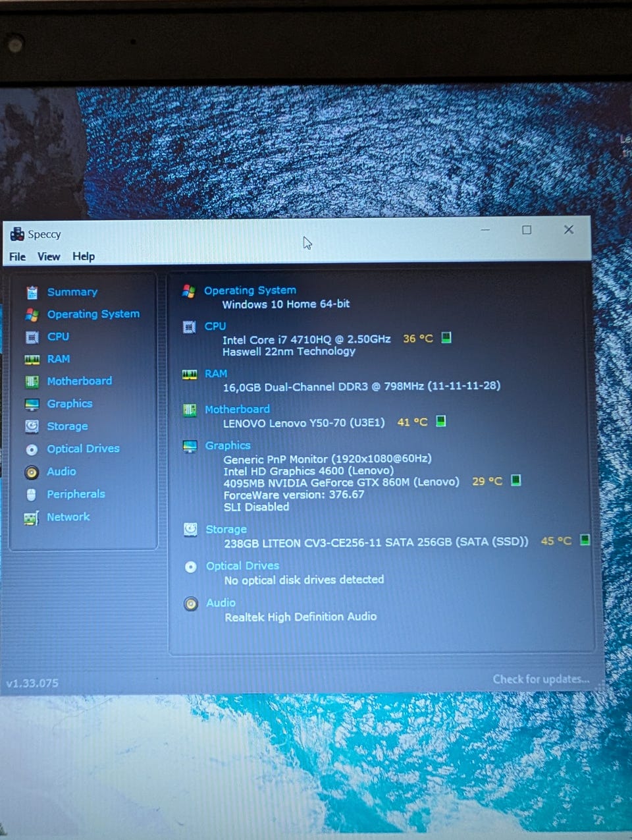This screenshot has height=840, width=632.
Task: Click the sidebar Peripherals mouse icon
Action: pos(32,495)
